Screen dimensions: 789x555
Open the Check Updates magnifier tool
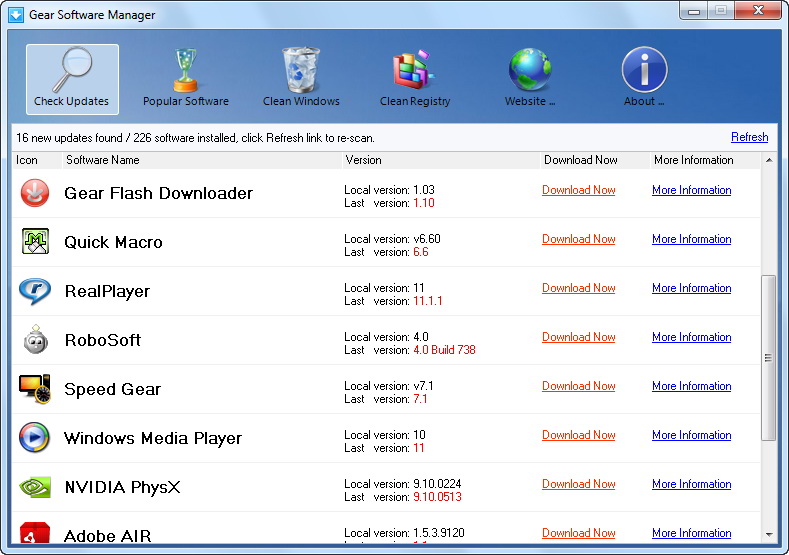click(72, 79)
